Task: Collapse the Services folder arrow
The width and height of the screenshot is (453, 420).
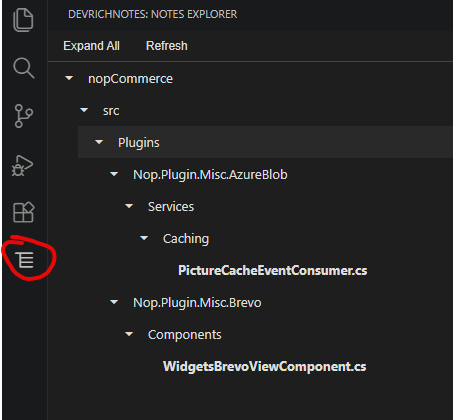Action: (x=129, y=206)
